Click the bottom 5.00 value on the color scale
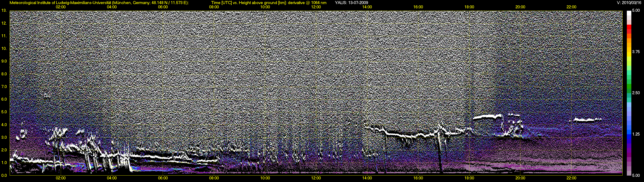The height and width of the screenshot is (182, 644). tap(636, 175)
